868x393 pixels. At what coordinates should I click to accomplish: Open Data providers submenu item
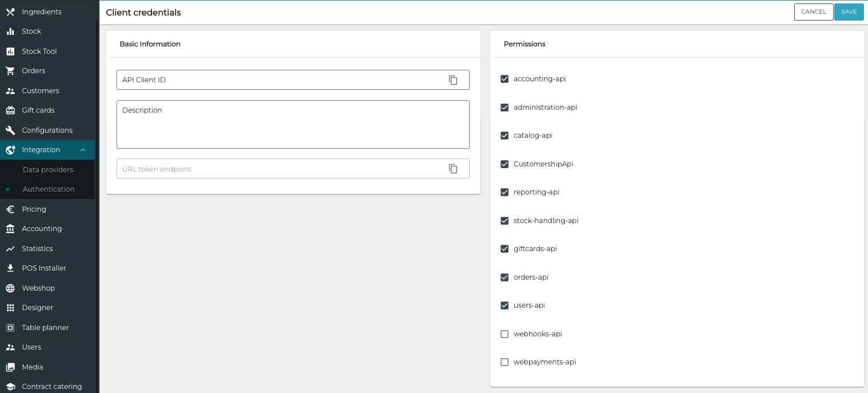[48, 170]
